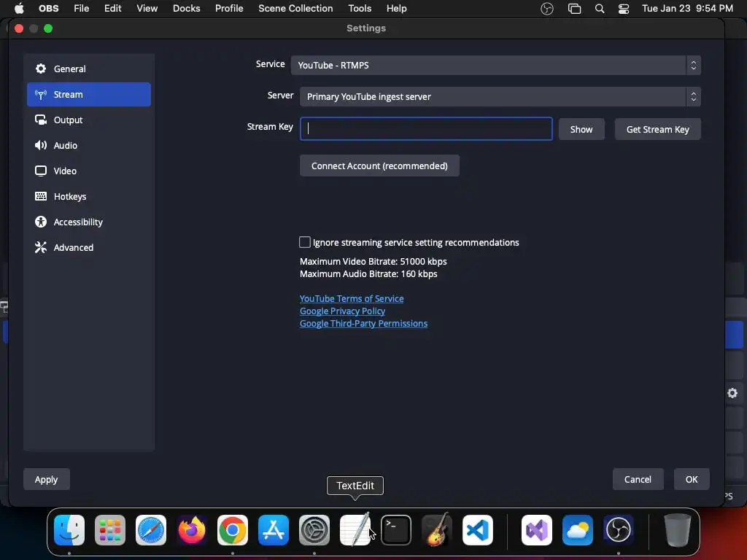Launch Finder from the Dock

pyautogui.click(x=69, y=529)
